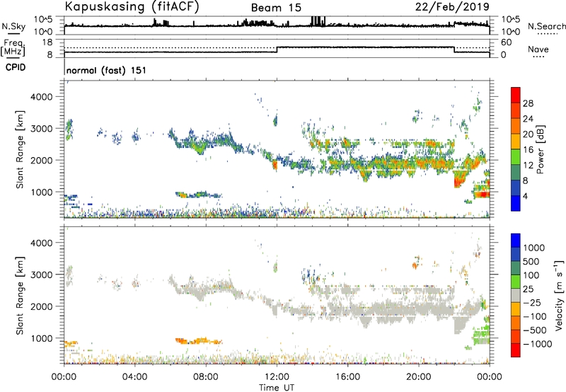Select the "16" label on Power colorbar
566x392 pixels.
pyautogui.click(x=528, y=150)
